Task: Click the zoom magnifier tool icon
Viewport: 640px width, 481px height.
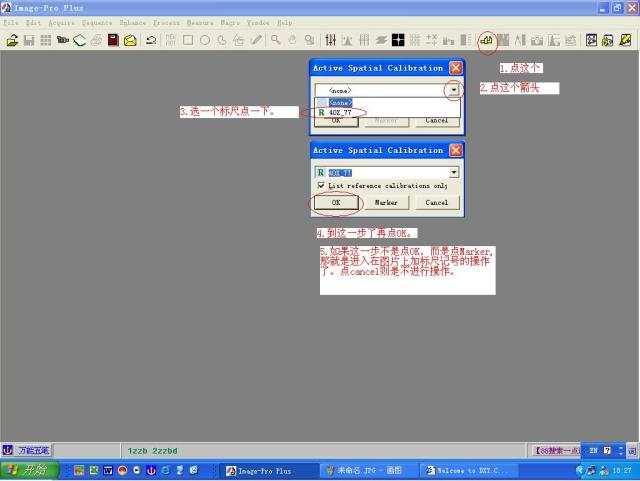Action: tap(275, 40)
